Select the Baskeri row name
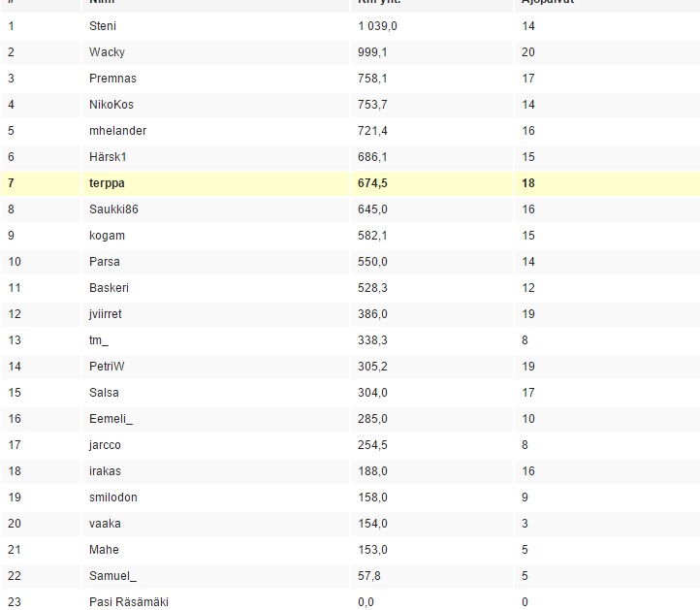 coord(109,288)
